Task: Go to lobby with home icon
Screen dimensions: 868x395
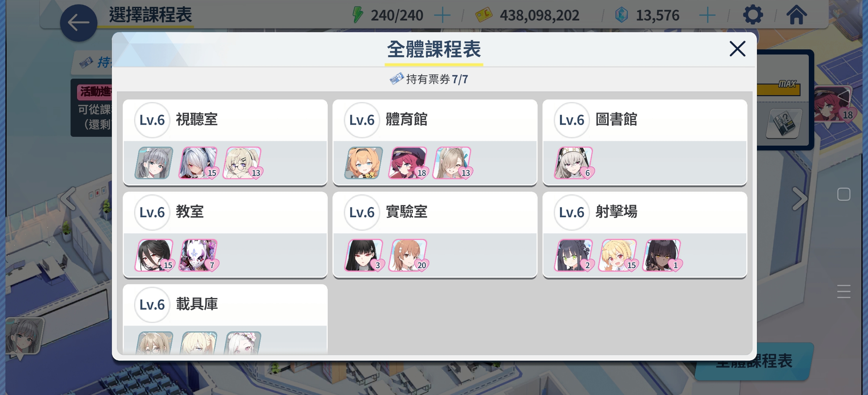Action: coord(796,15)
